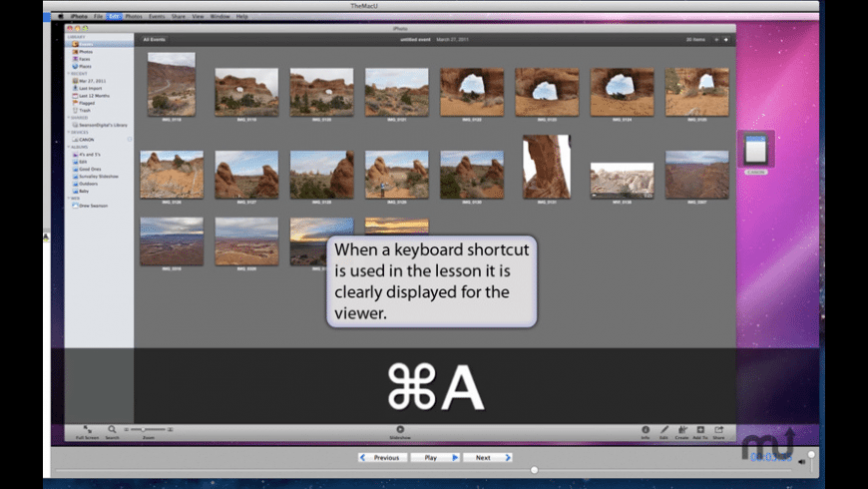Click the Search magnifier icon

pyautogui.click(x=112, y=429)
